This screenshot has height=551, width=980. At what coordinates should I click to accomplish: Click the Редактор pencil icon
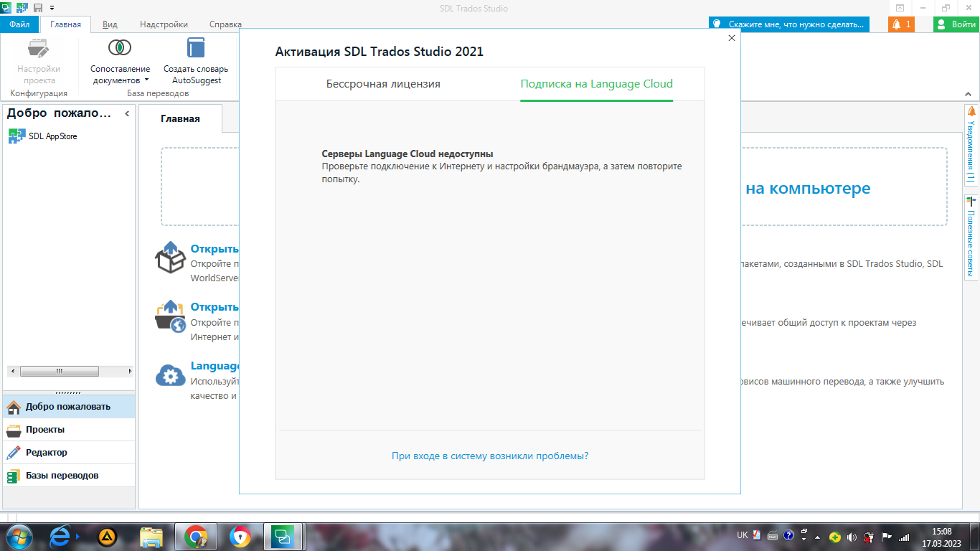tap(14, 453)
